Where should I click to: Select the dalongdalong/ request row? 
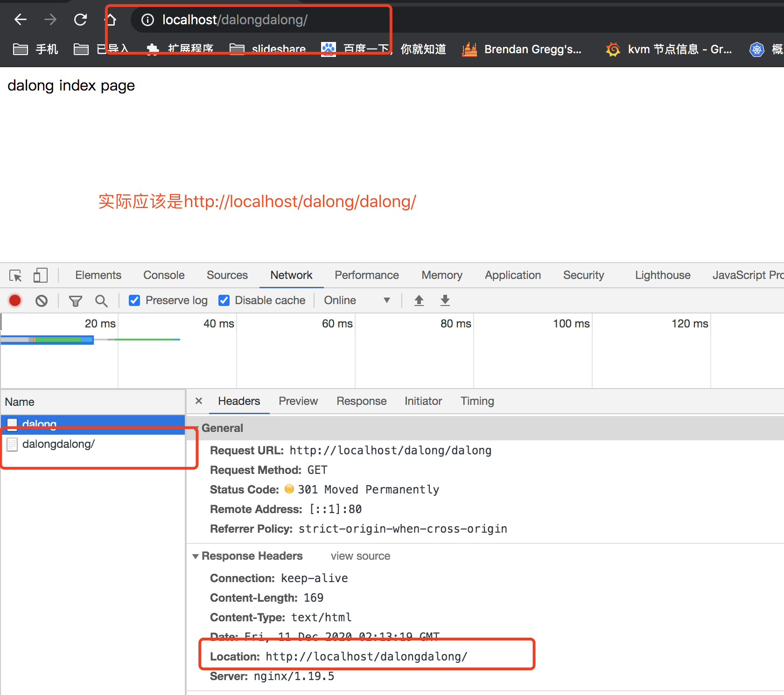coord(93,444)
